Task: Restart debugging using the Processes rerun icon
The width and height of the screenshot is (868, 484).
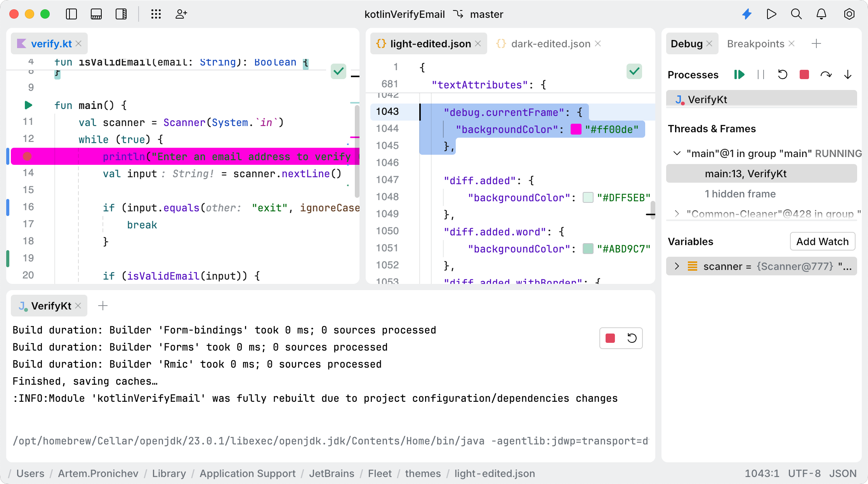Action: (x=782, y=74)
